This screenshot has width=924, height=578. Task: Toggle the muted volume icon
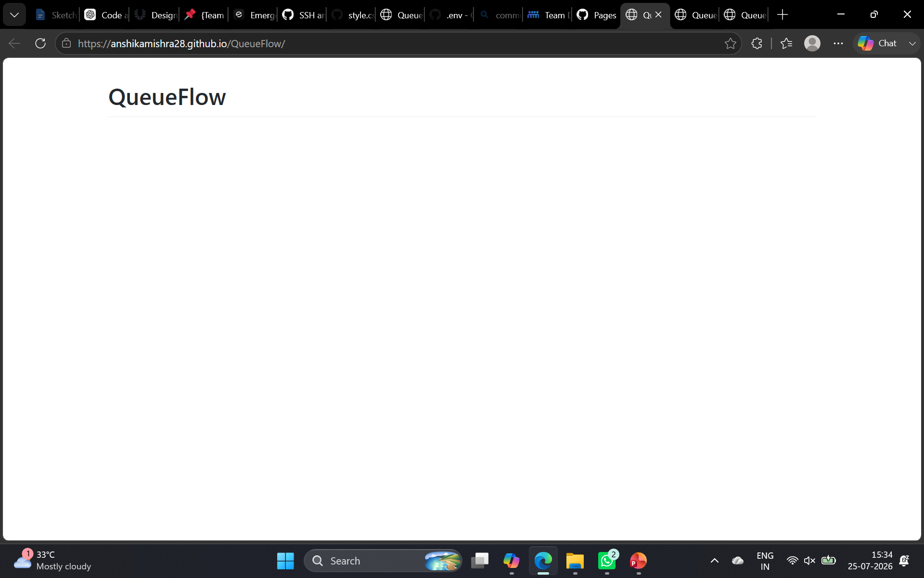click(809, 561)
